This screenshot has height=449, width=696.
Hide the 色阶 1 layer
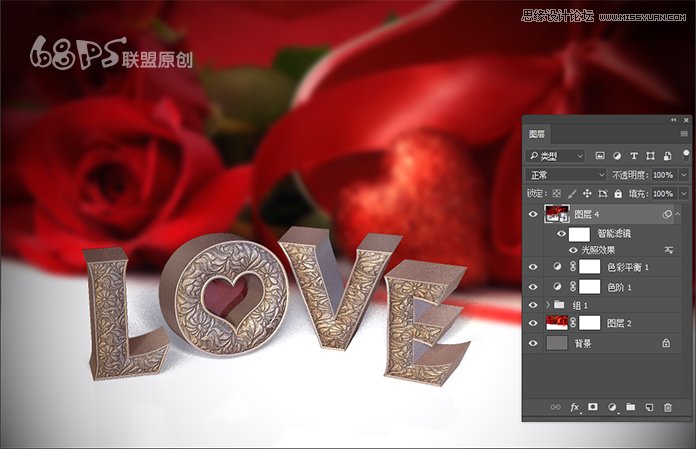tap(533, 288)
